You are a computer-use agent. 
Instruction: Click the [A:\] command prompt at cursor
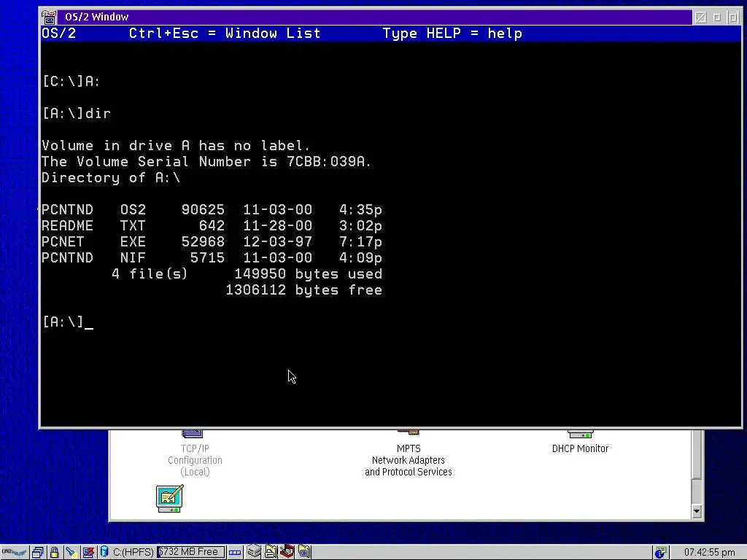pos(67,322)
